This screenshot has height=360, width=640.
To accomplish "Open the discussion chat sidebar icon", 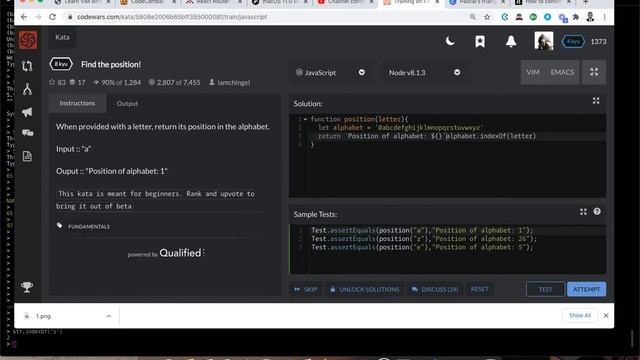I will click(x=27, y=133).
